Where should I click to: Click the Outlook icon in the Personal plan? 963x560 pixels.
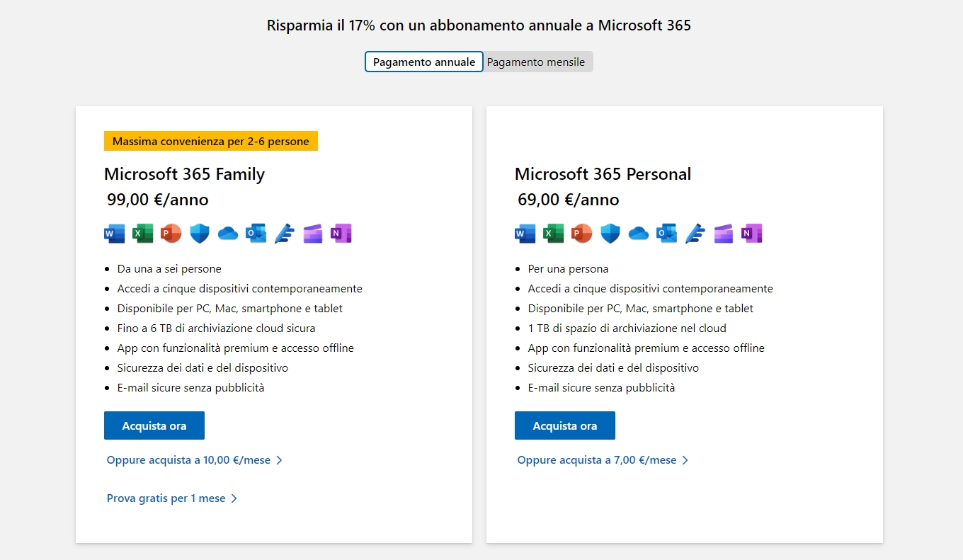[667, 234]
